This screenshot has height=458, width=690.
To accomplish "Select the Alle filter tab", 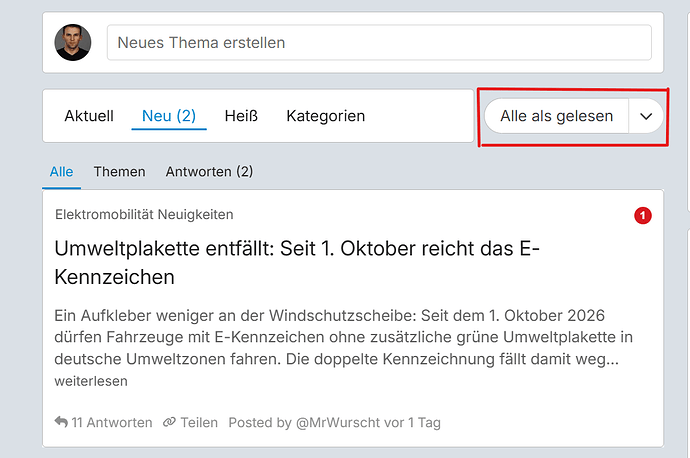I will [x=61, y=172].
